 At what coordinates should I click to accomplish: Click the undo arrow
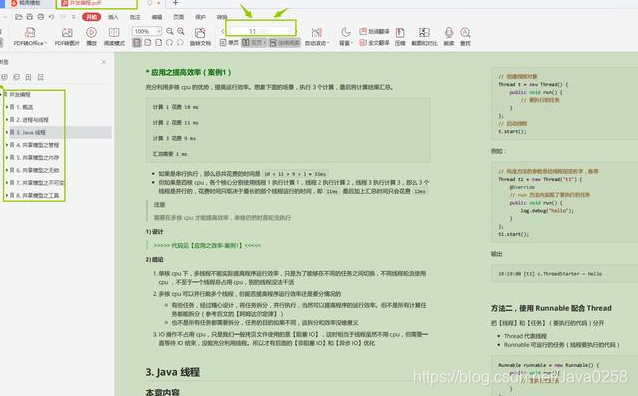pyautogui.click(x=51, y=17)
